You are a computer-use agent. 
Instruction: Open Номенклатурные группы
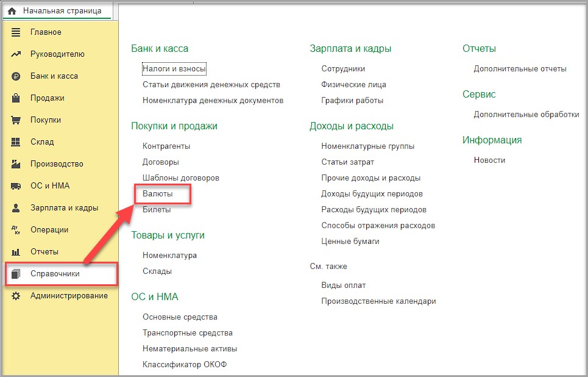pyautogui.click(x=367, y=146)
